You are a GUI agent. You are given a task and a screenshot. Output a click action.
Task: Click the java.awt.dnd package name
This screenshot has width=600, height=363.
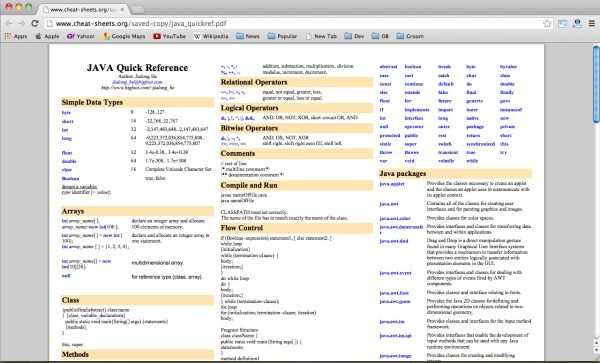394,241
